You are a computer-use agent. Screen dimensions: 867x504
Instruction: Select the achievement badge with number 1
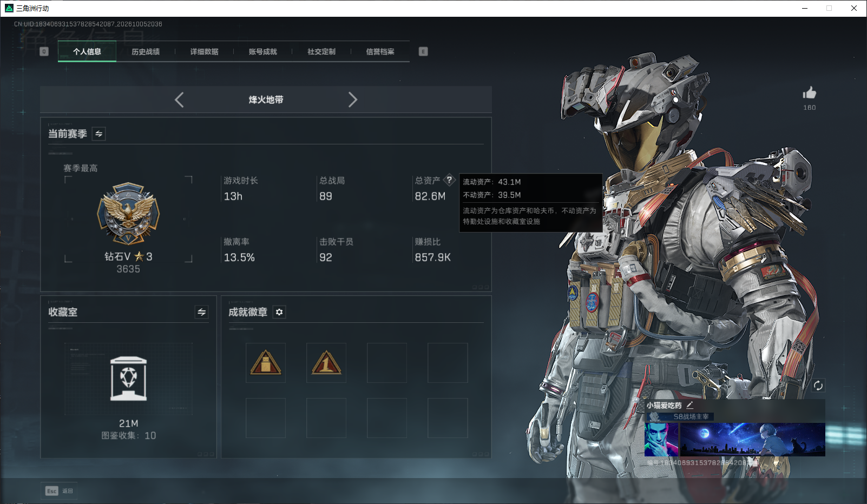(326, 363)
